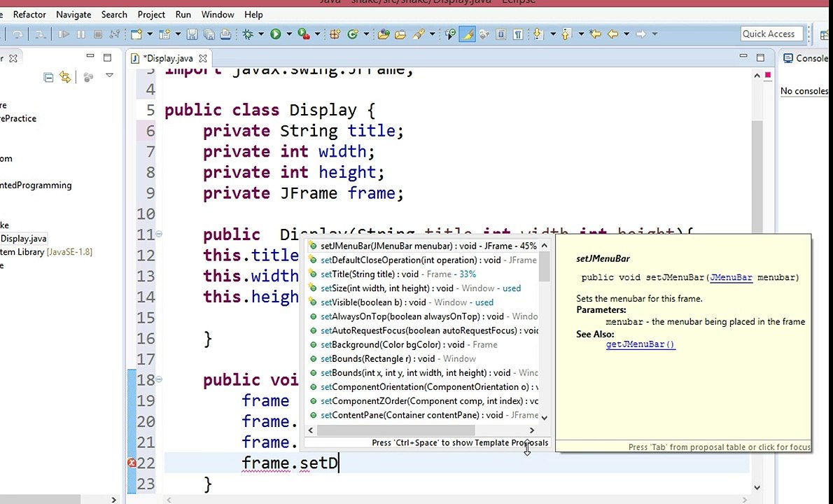Open the Project menu
Viewport: 833px width, 504px height.
(x=151, y=14)
